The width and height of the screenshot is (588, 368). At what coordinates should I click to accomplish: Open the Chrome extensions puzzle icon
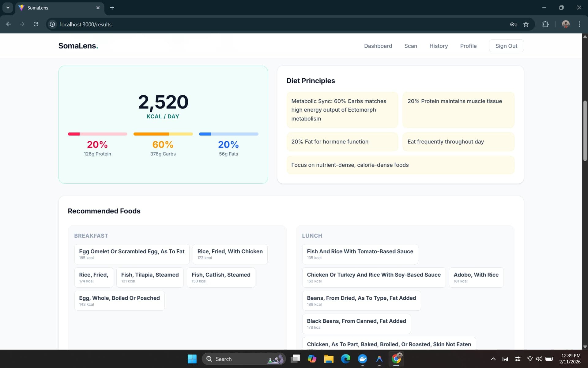(x=545, y=24)
